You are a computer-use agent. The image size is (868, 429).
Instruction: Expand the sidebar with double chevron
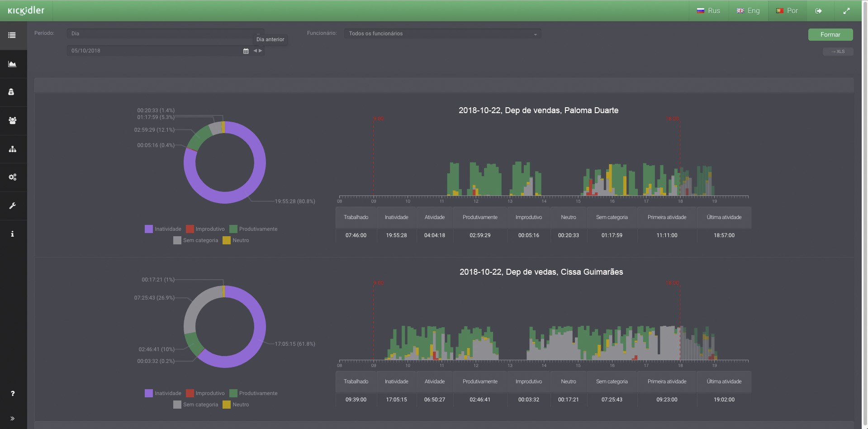[x=12, y=419]
